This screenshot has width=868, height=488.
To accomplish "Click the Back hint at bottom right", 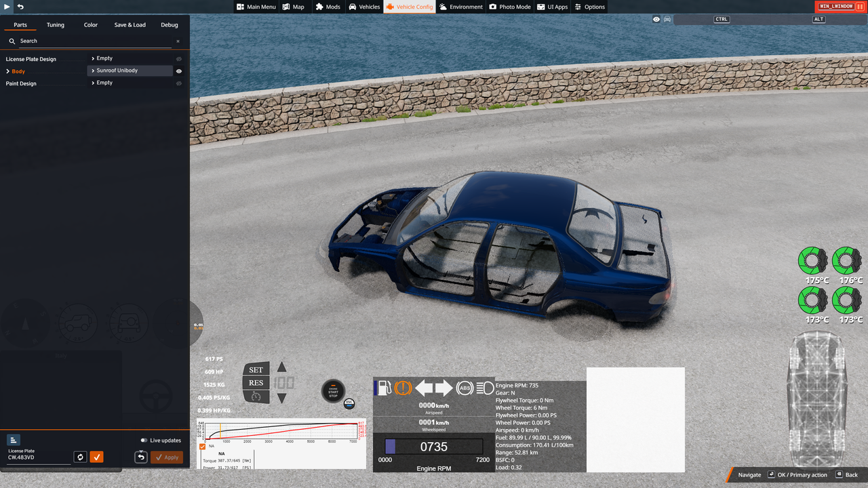I will click(x=847, y=475).
